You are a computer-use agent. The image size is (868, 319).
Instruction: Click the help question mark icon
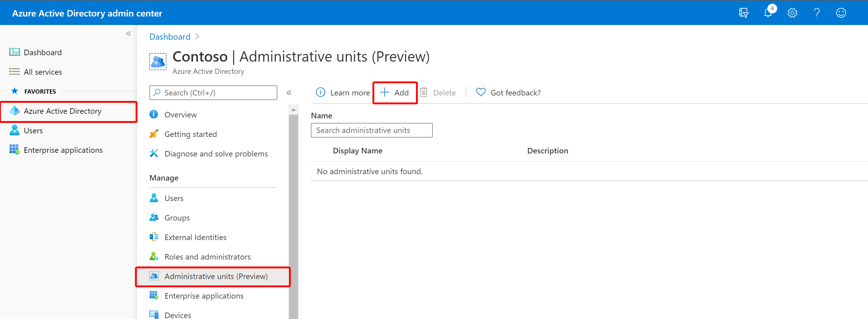(816, 13)
